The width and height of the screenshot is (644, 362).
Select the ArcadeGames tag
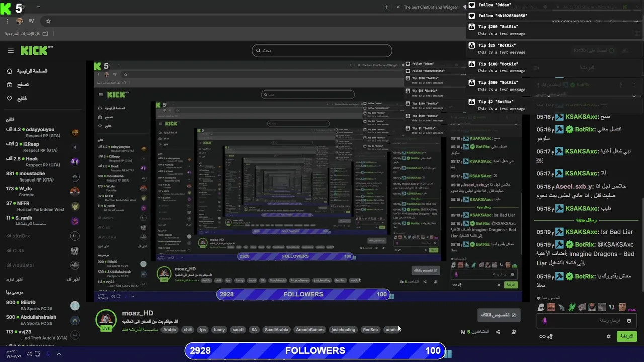310,330
